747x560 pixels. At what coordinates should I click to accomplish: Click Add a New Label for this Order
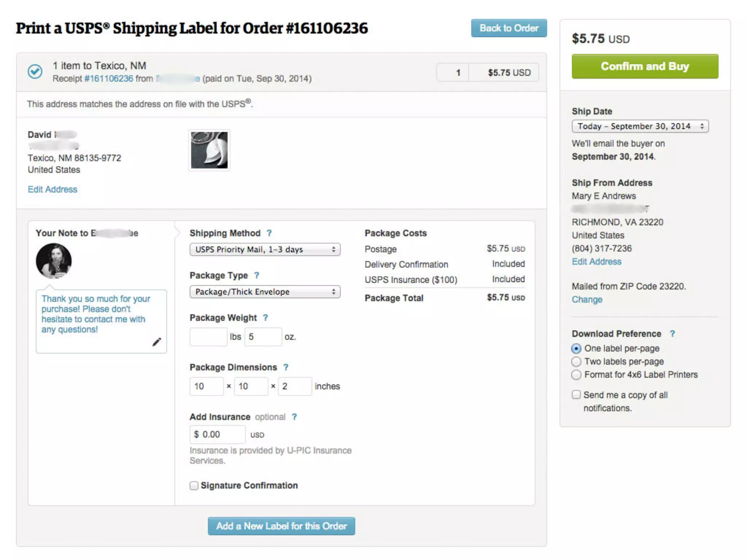281,526
